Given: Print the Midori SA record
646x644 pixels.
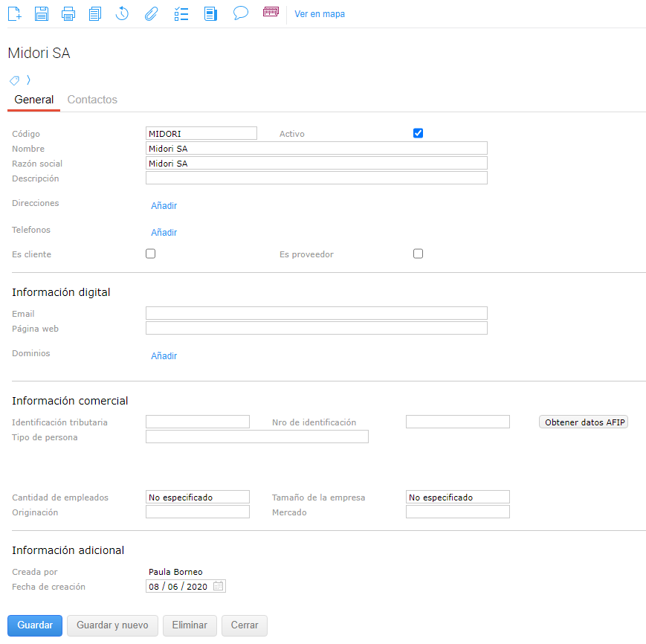Looking at the screenshot, I should point(68,13).
